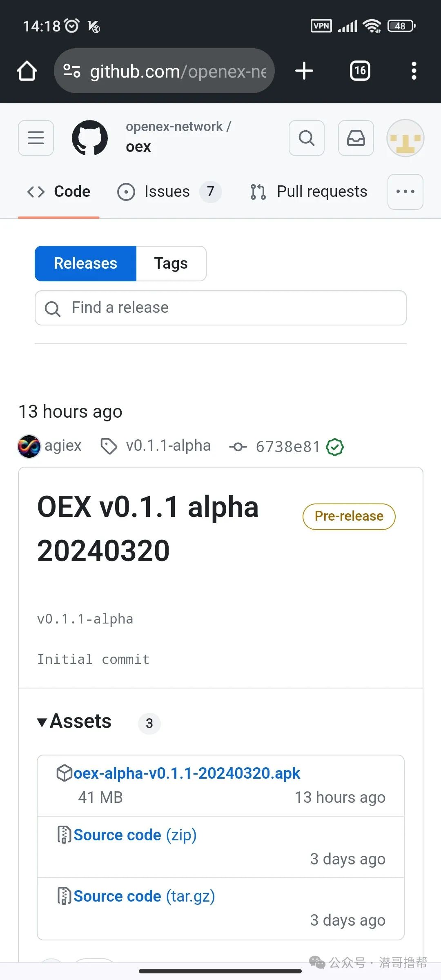Click the Find a release search field
The width and height of the screenshot is (441, 980).
pos(220,307)
